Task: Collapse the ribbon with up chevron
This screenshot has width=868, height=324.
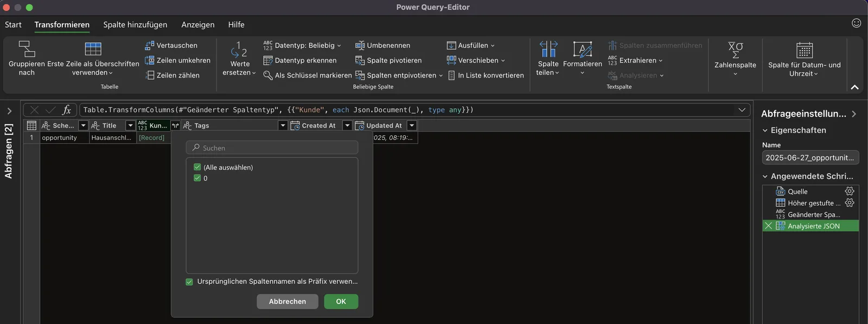Action: [854, 87]
